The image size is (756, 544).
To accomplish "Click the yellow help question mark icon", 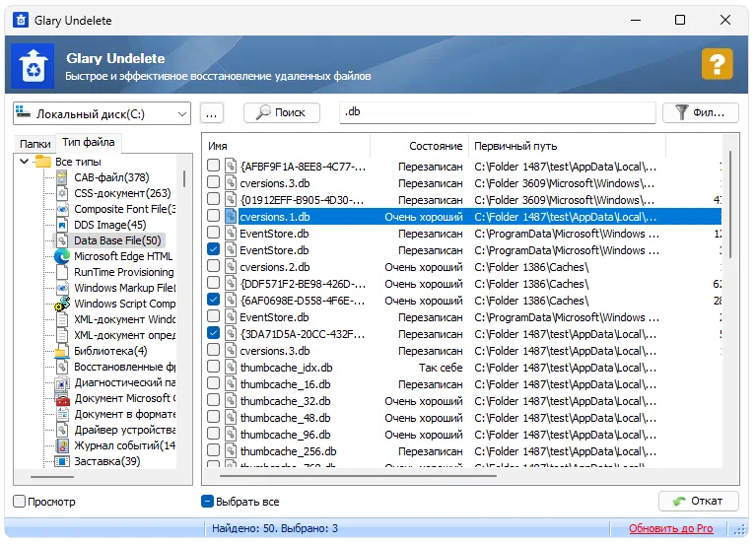I will (717, 64).
